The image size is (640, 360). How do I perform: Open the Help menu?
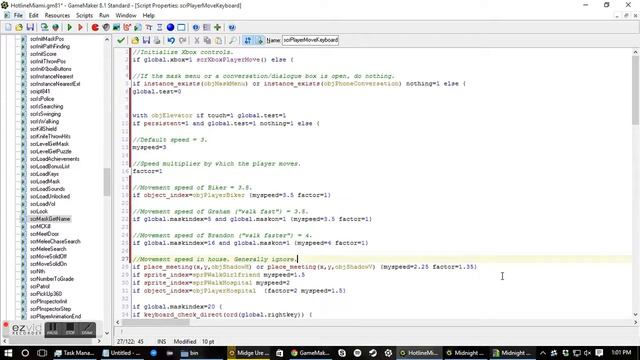point(149,16)
